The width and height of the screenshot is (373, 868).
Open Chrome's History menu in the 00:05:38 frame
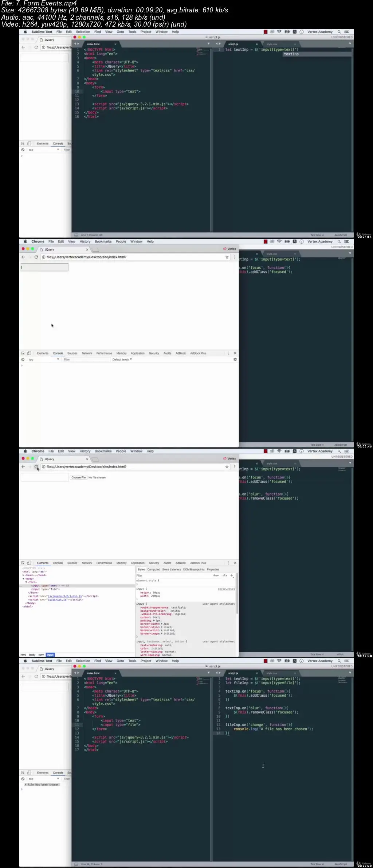click(85, 451)
